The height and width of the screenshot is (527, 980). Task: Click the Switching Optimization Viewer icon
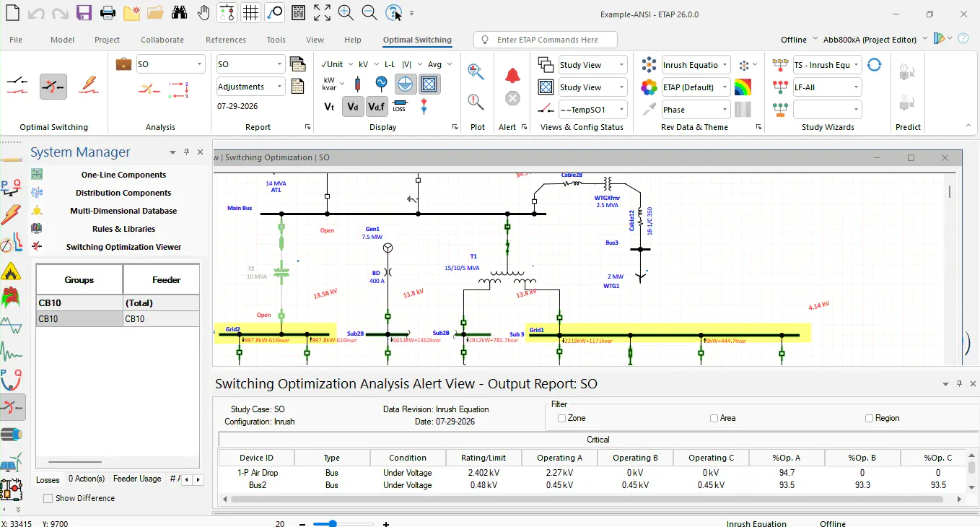tap(37, 246)
